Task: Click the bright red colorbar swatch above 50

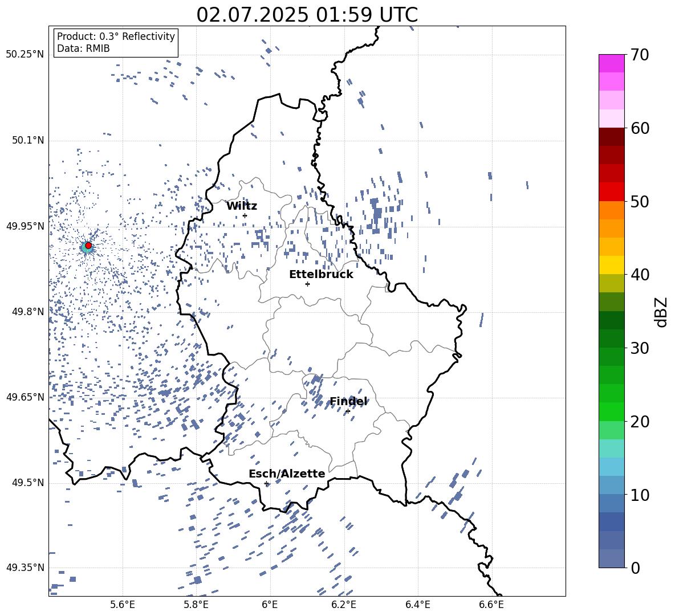Action: tap(611, 192)
